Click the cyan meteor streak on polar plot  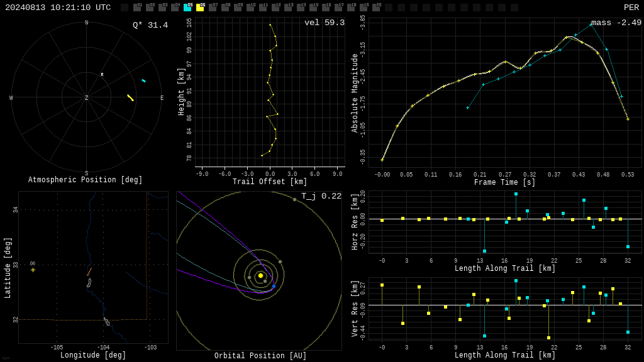[x=143, y=80]
